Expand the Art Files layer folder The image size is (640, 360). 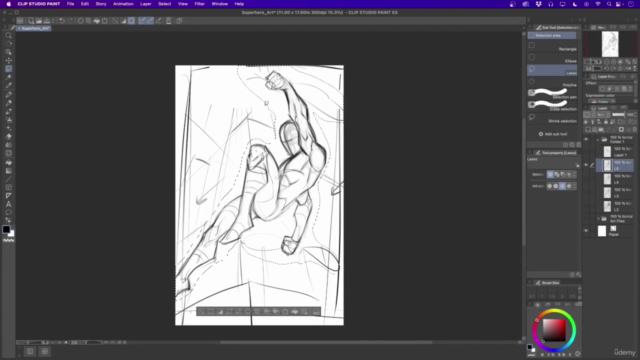click(598, 219)
